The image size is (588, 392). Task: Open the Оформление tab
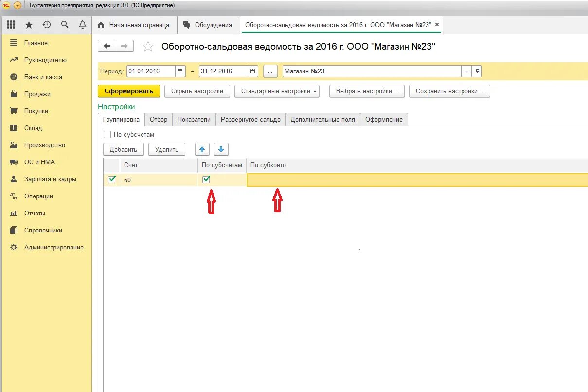tap(384, 119)
